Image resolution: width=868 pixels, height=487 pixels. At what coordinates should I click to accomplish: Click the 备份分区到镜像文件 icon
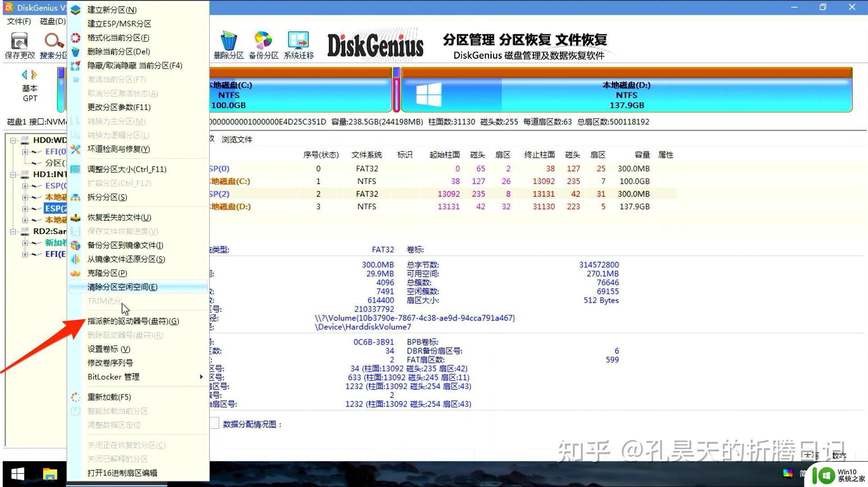pyautogui.click(x=75, y=245)
